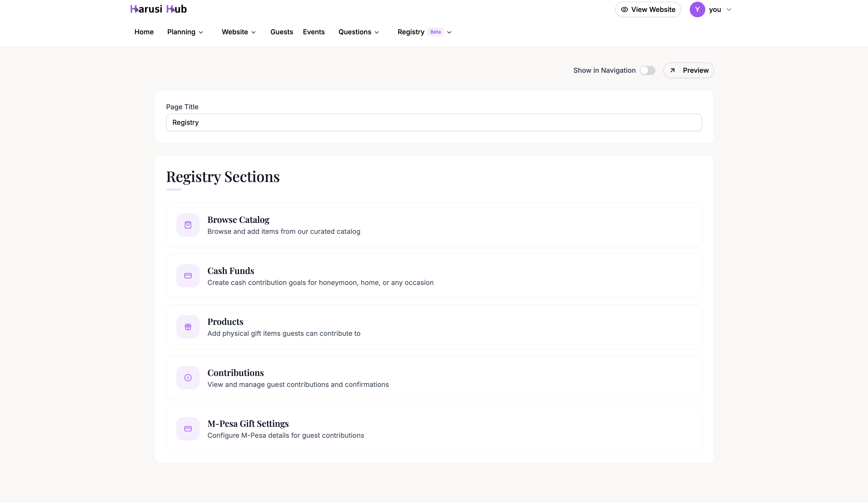Click the external arrow icon beside Preview

click(673, 70)
